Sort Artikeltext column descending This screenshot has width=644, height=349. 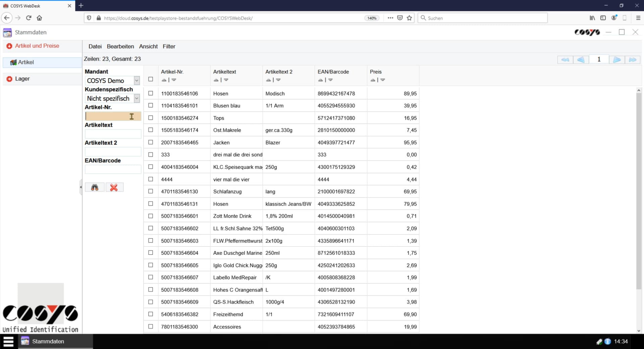[226, 80]
